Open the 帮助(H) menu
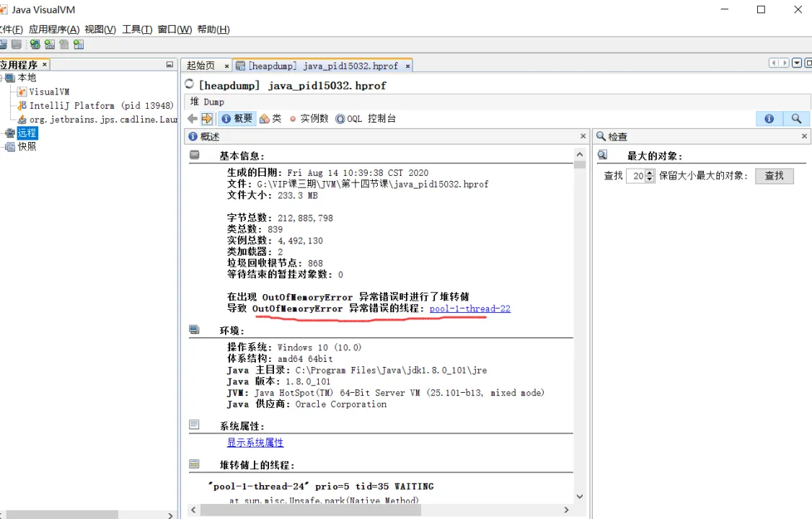The height and width of the screenshot is (519, 812). point(213,30)
